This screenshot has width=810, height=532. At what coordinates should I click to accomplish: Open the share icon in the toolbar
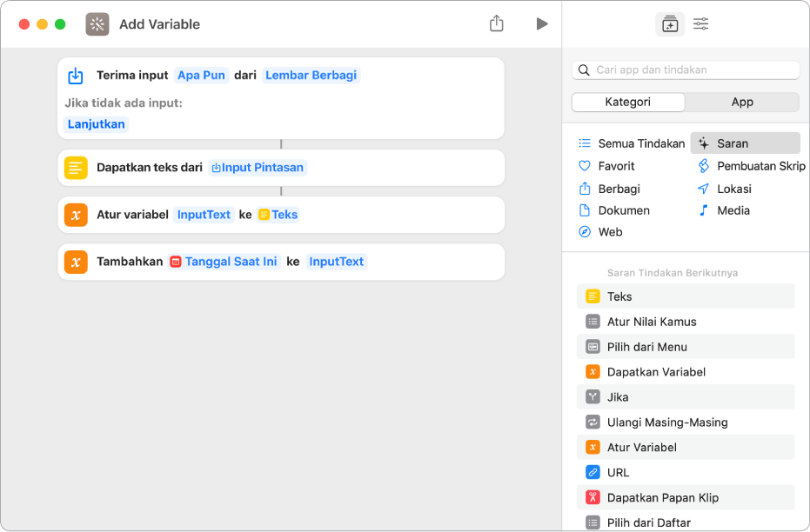point(497,23)
